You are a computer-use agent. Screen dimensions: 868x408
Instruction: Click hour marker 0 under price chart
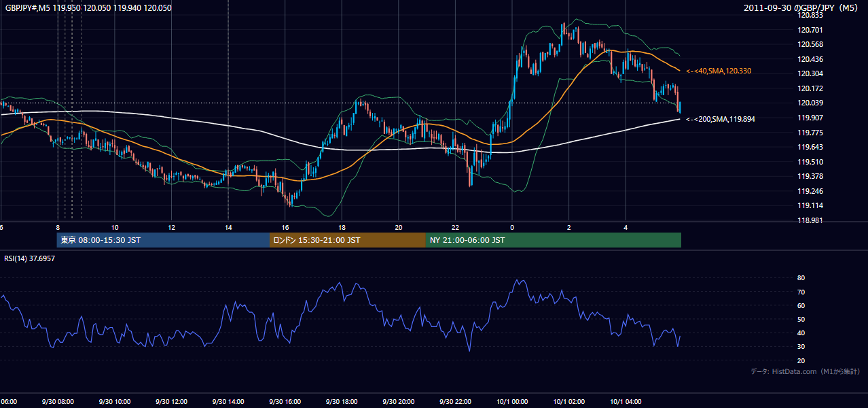tap(512, 227)
